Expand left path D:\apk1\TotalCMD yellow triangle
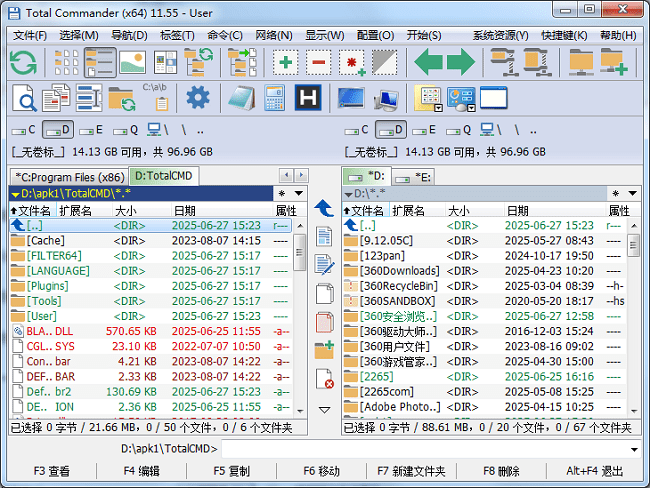Viewport: 650px width, 488px height. tap(16, 194)
